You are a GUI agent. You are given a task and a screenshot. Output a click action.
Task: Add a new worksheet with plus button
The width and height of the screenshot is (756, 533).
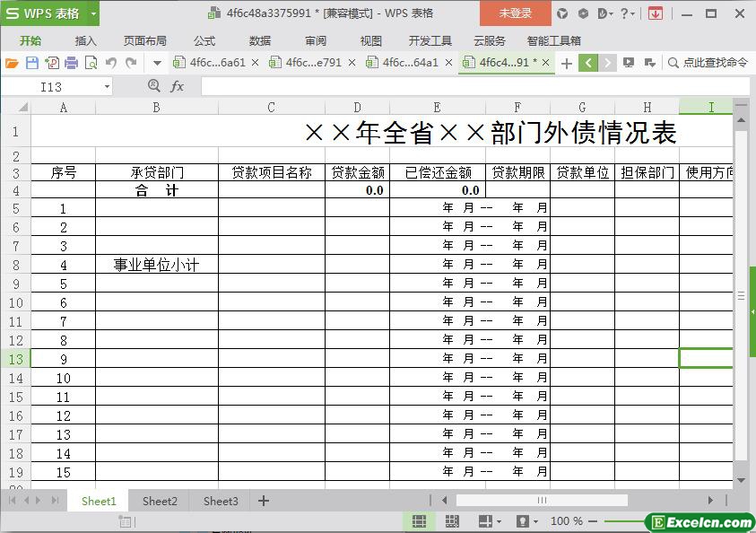click(x=264, y=501)
